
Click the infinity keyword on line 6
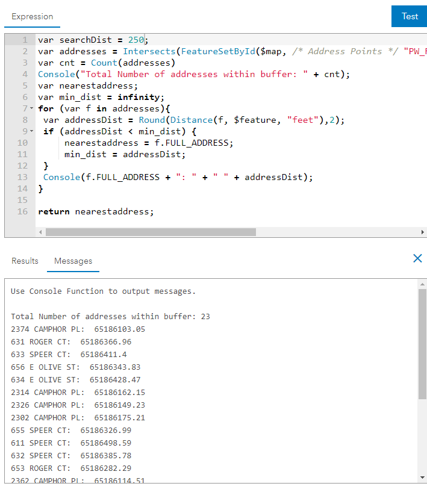(139, 97)
